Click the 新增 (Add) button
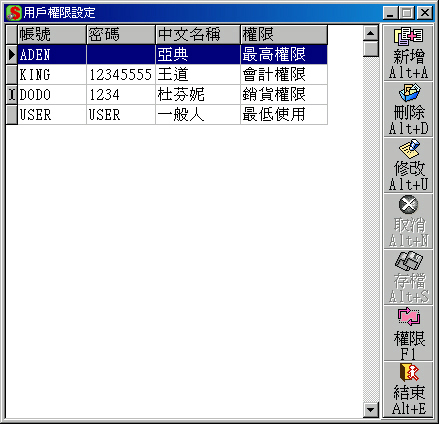The width and height of the screenshot is (439, 424). pyautogui.click(x=408, y=53)
